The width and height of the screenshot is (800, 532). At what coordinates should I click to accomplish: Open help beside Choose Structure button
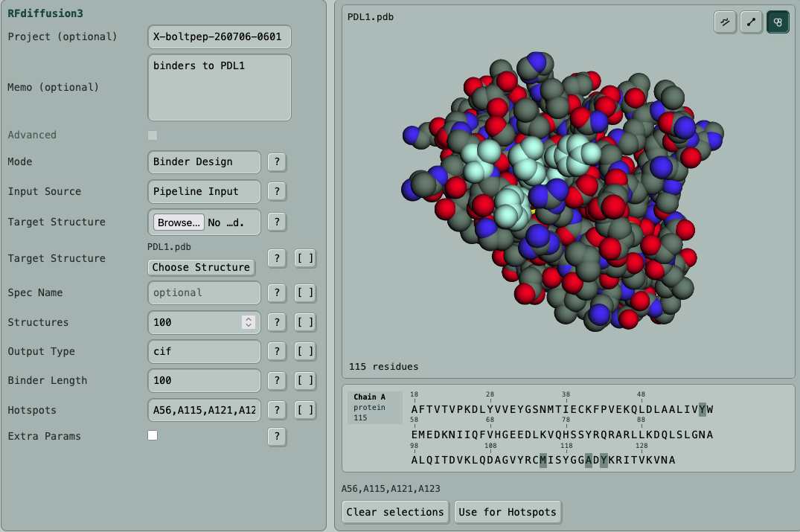coord(277,258)
